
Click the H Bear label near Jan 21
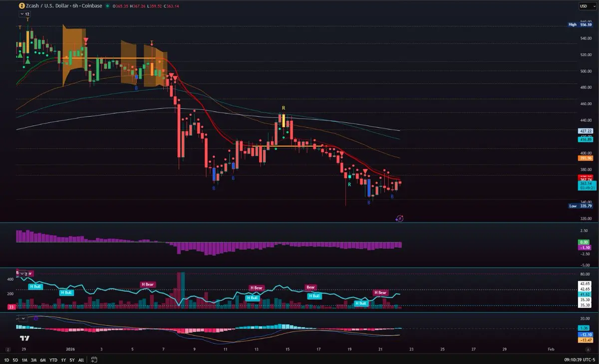380,292
